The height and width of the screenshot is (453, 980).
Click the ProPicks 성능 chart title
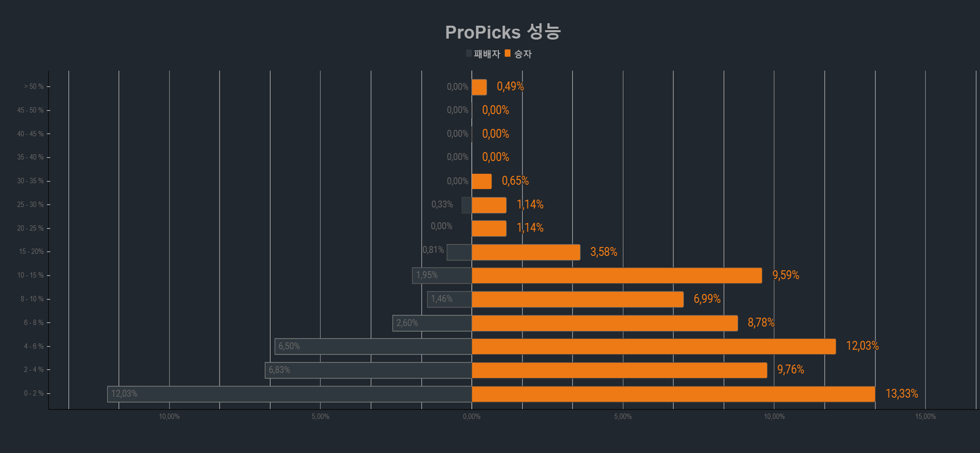pyautogui.click(x=503, y=32)
